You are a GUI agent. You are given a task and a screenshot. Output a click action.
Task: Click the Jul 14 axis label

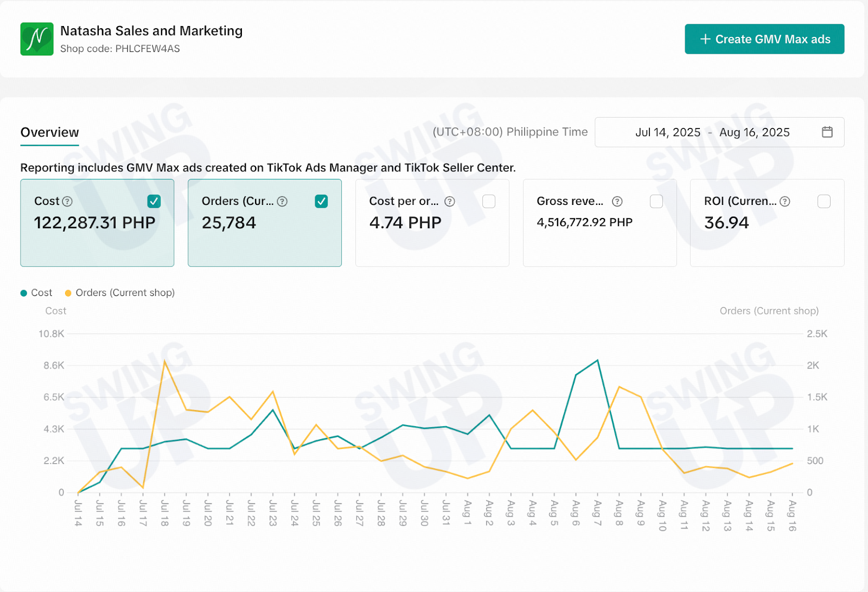(78, 513)
